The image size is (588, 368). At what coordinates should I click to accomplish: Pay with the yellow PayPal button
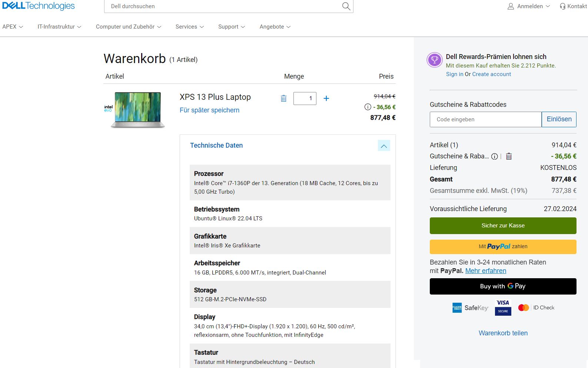tap(503, 247)
